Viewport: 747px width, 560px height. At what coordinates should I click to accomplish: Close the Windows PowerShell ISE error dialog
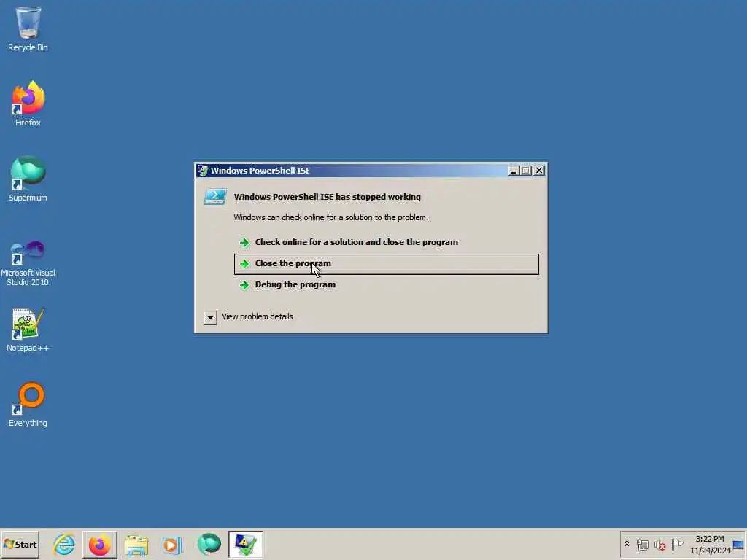click(539, 171)
